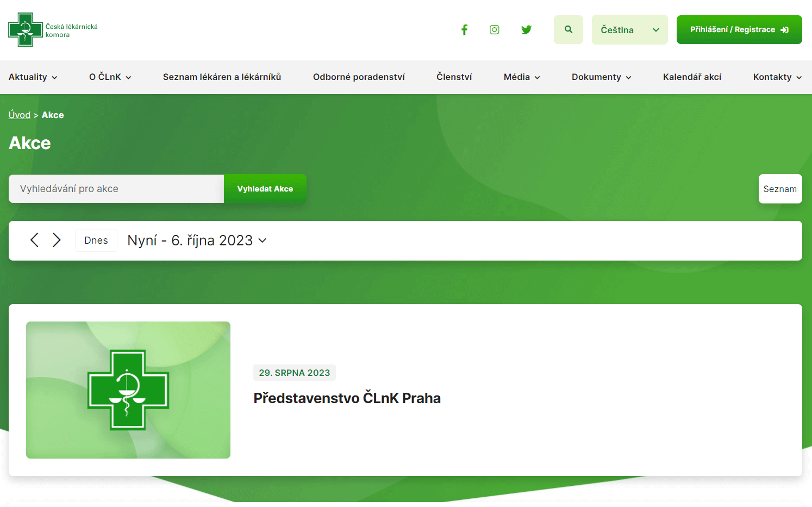Open the Představenstvo ČLnK Praha event title

[x=347, y=398]
